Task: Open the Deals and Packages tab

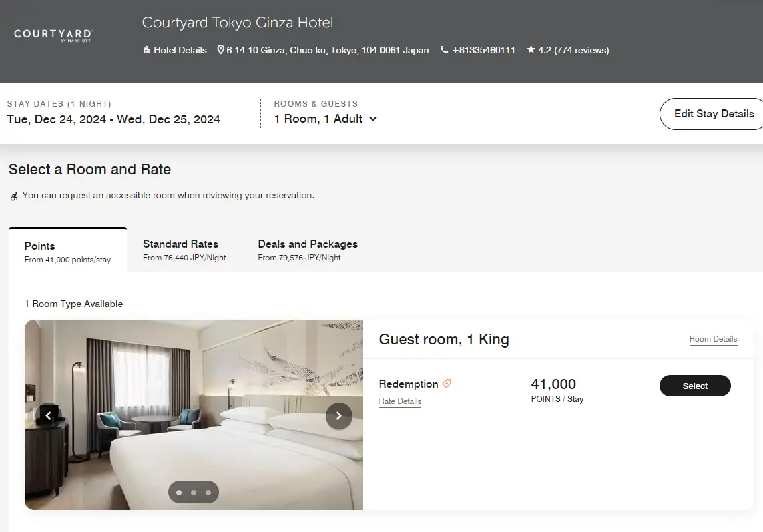Action: point(308,250)
